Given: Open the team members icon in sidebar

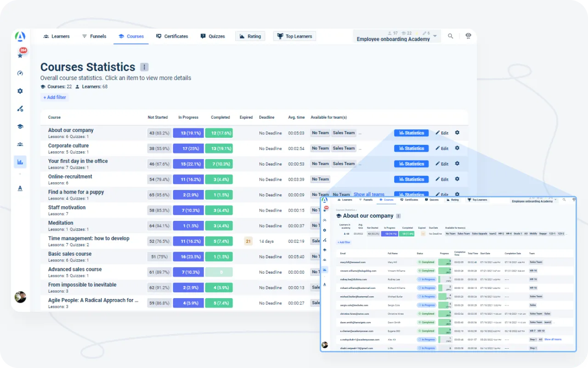Looking at the screenshot, I should coord(20,144).
